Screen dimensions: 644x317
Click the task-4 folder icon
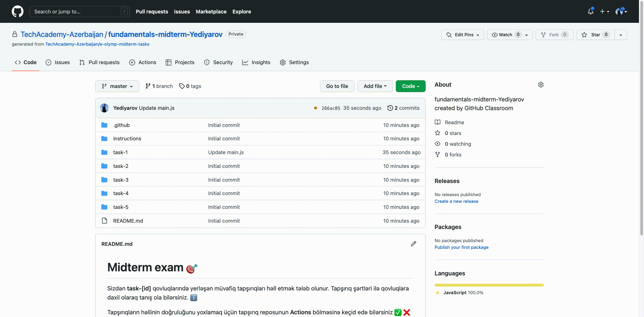[104, 193]
